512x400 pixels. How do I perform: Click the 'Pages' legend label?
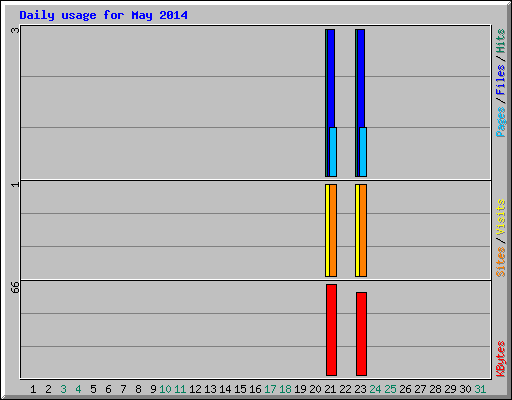pyautogui.click(x=501, y=122)
